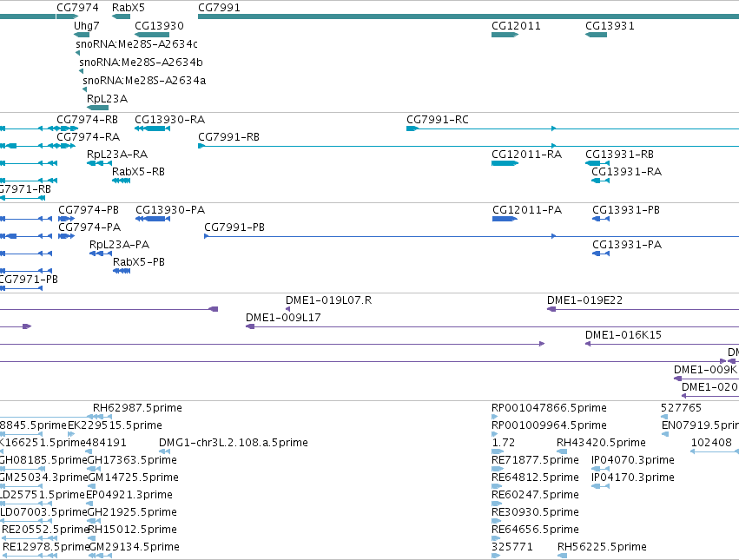Screen dimensions: 739x560
Task: Select BAC DME1-019E22 label
Action: tap(584, 300)
